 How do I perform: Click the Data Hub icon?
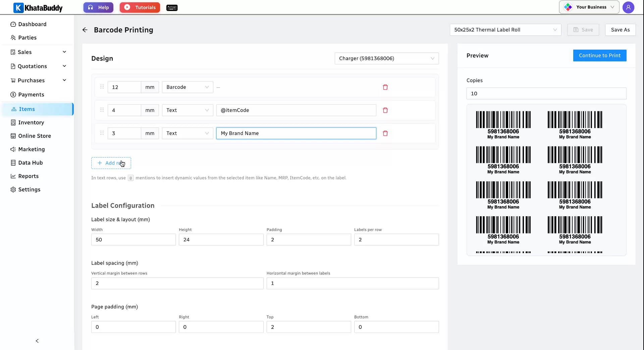(x=13, y=163)
